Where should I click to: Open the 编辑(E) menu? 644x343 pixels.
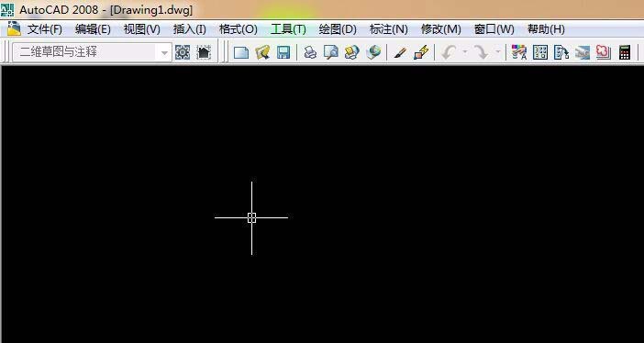click(93, 29)
